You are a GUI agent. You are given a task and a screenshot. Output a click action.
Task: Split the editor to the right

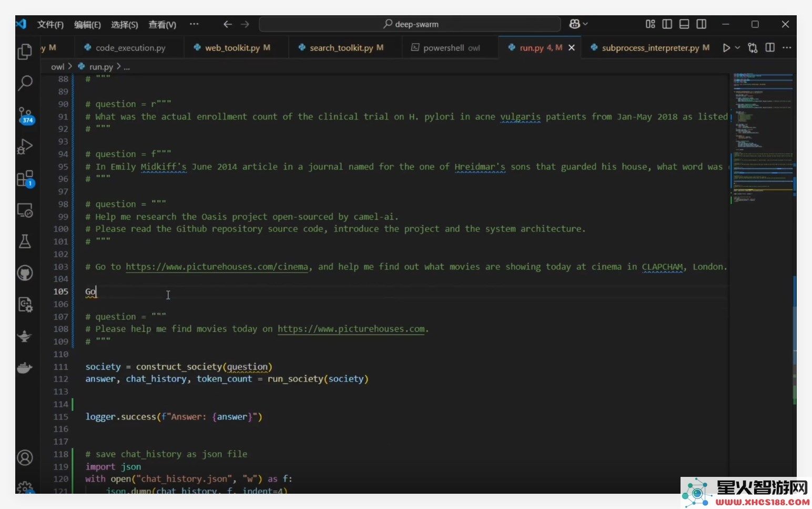(x=770, y=48)
